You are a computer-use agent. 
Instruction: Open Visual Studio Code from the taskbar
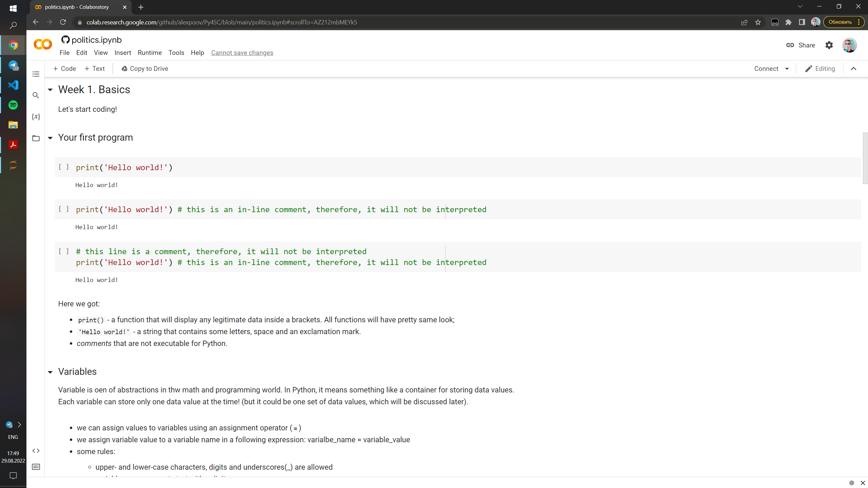point(13,85)
